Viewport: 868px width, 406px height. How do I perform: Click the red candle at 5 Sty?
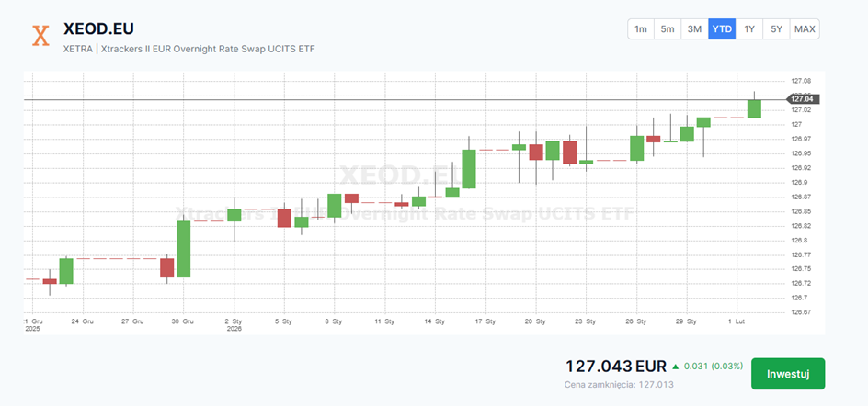pos(284,218)
